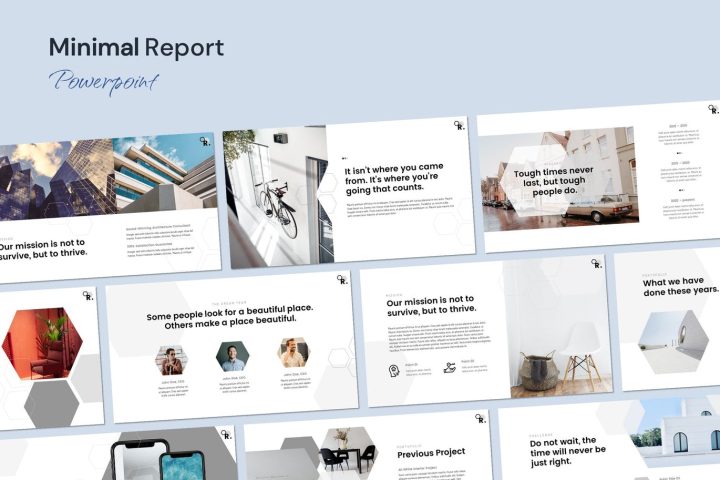Click the logo on the red room slide
The height and width of the screenshot is (480, 720).
(88, 295)
